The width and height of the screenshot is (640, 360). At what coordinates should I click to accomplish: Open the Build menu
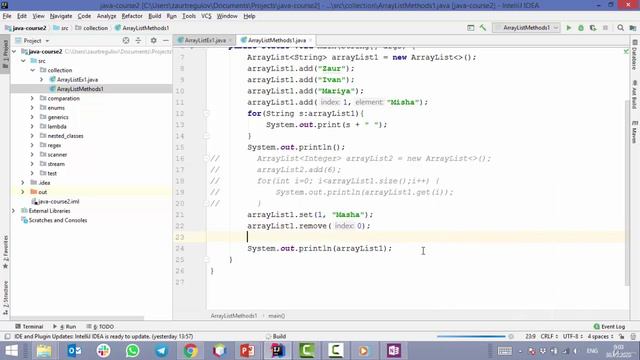(x=154, y=16)
